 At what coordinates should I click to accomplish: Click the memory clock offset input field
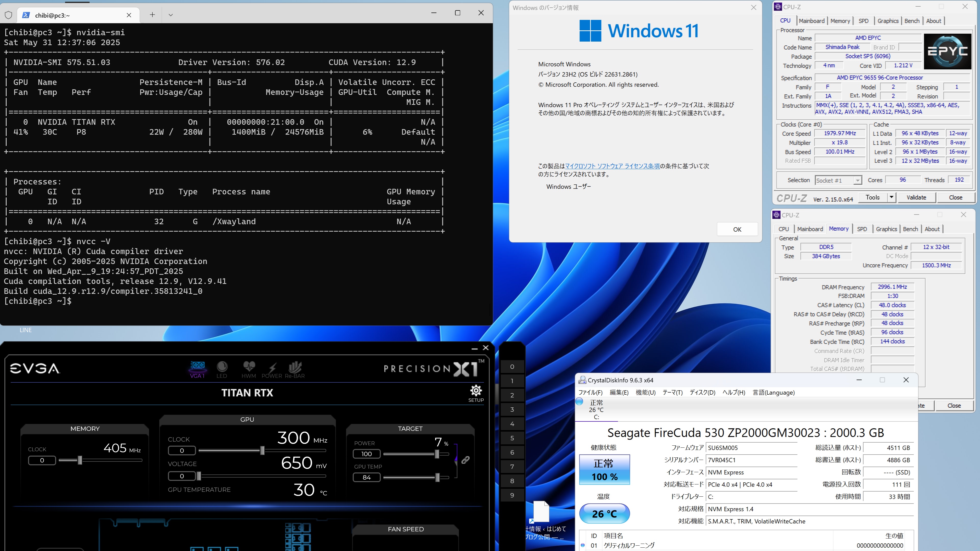(42, 460)
